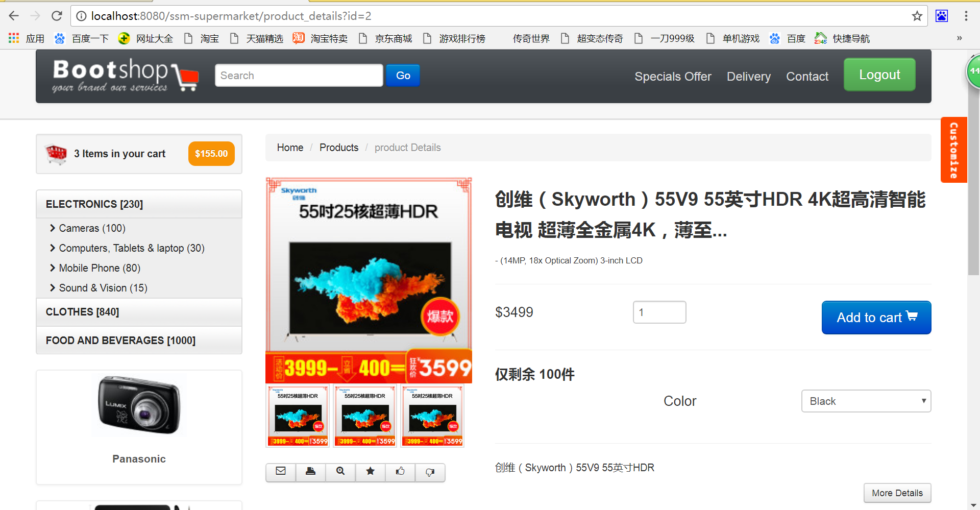Click the envelope email icon button
The image size is (980, 510).
coord(281,472)
